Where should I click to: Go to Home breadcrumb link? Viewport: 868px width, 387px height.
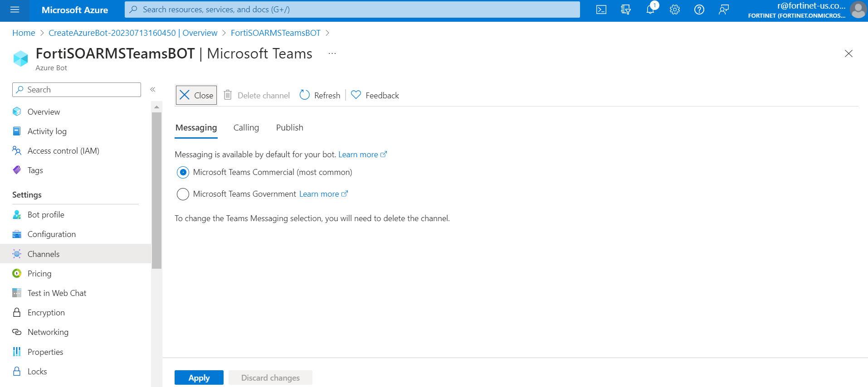coord(24,33)
